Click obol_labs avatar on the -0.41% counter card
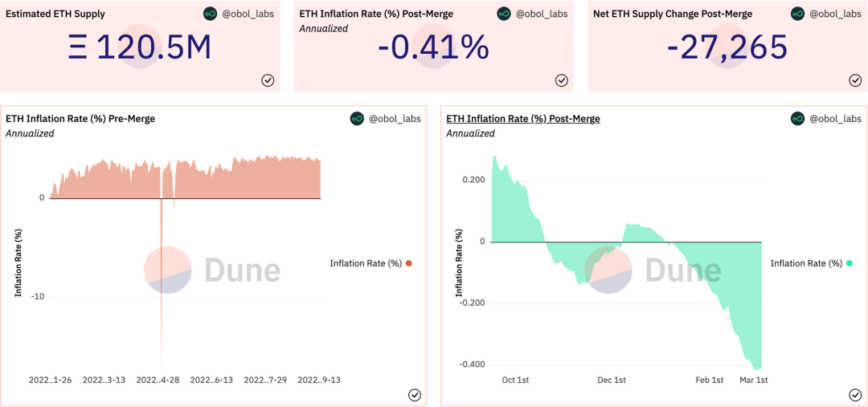This screenshot has height=407, width=868. pos(504,14)
